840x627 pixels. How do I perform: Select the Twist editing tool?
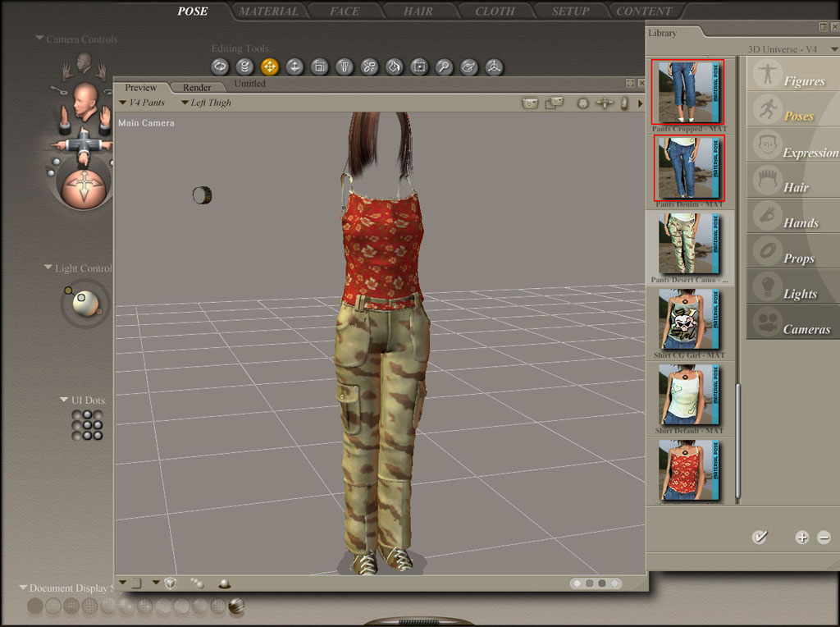[244, 66]
